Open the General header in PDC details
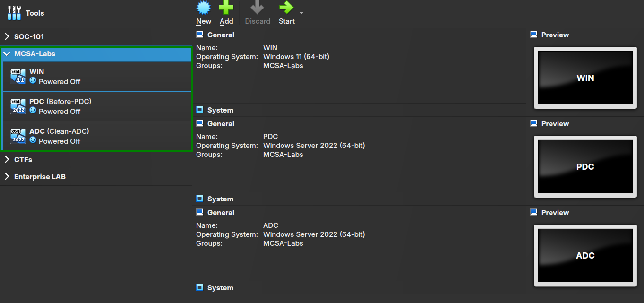 (x=221, y=124)
